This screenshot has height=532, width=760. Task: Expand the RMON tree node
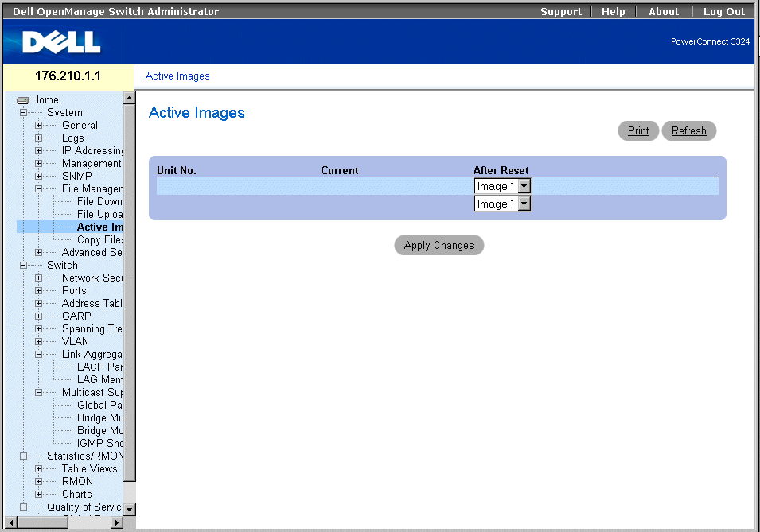tap(38, 482)
